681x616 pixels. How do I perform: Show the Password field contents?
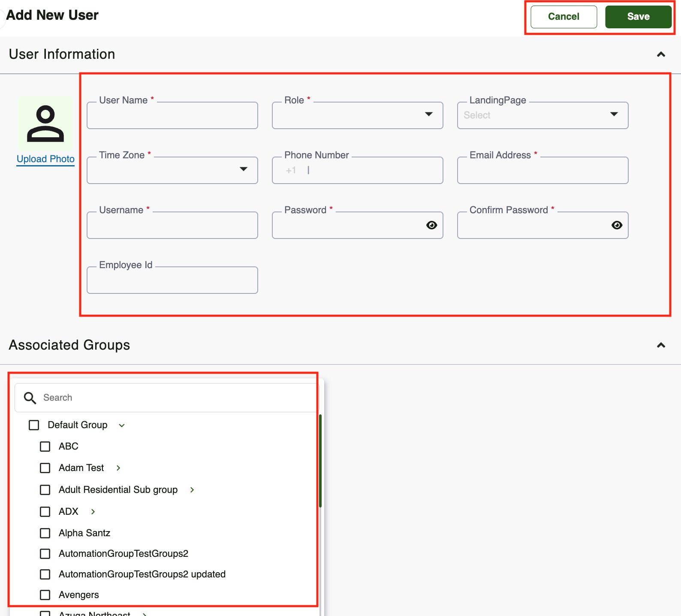[431, 225]
